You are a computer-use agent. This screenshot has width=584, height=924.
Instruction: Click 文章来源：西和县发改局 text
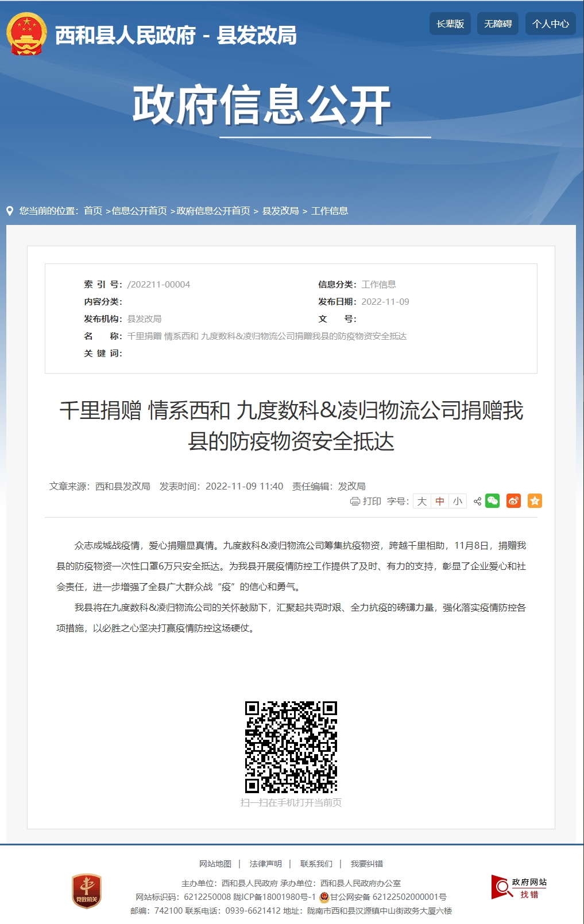[x=99, y=486]
